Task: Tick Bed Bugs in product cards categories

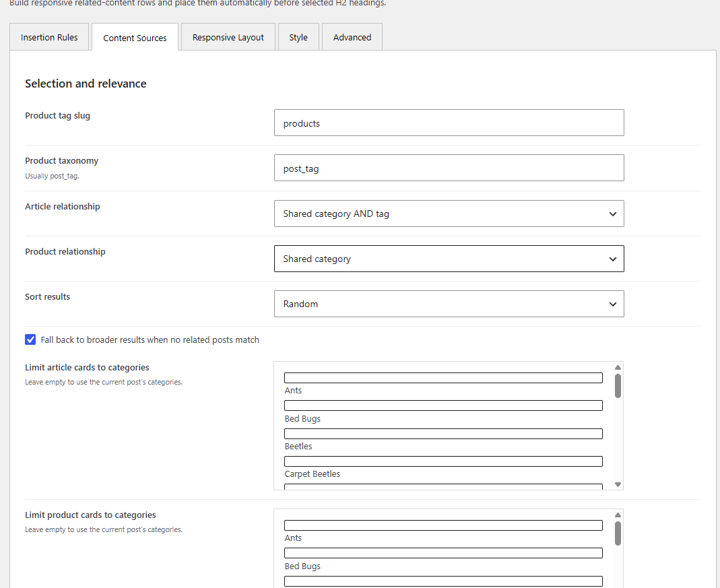Action: click(x=443, y=553)
